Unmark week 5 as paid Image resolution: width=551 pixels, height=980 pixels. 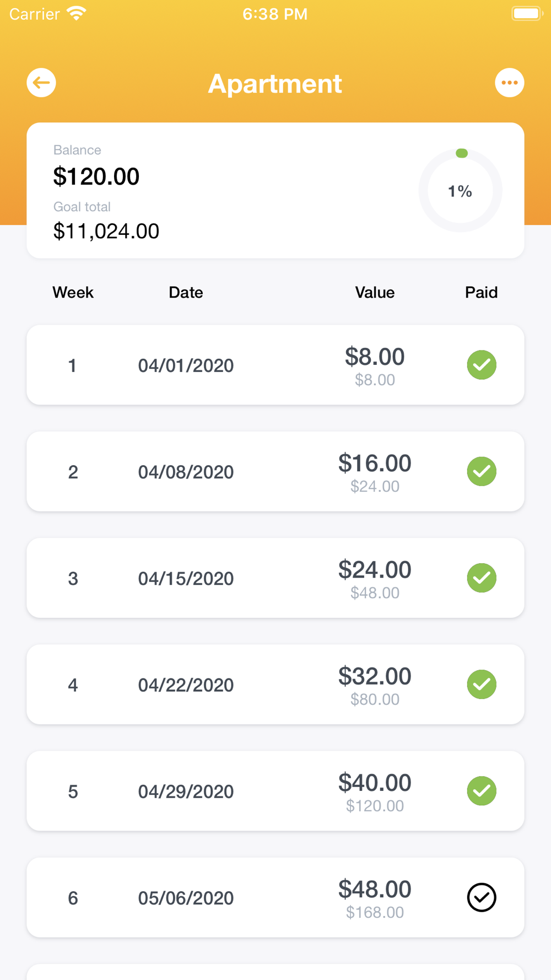[x=482, y=790]
